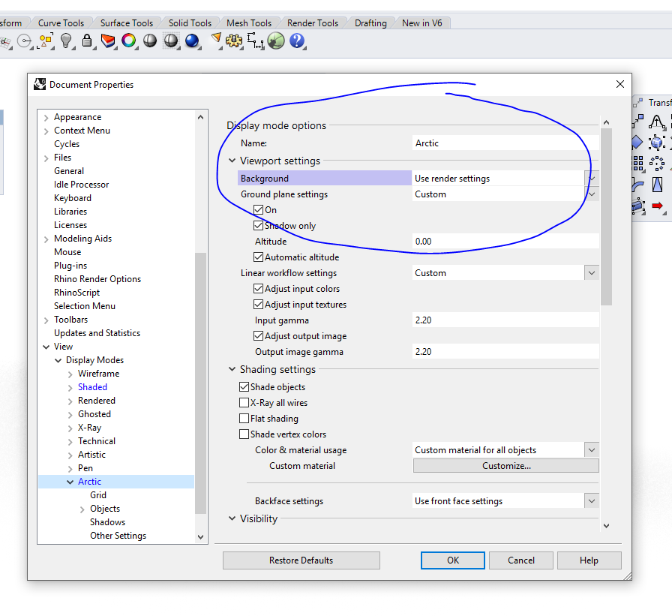Collapse the Viewport settings section
This screenshot has width=672, height=616.
click(x=232, y=161)
